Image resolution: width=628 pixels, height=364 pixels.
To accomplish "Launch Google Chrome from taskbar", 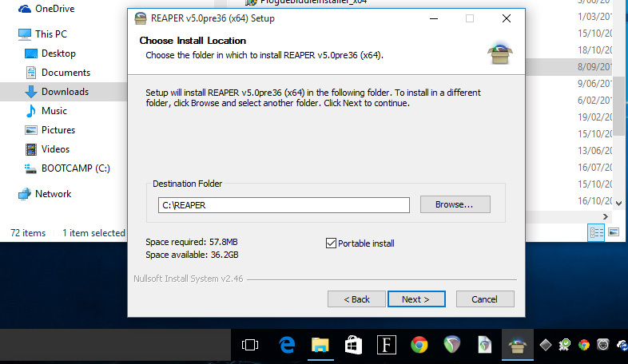I will 419,345.
